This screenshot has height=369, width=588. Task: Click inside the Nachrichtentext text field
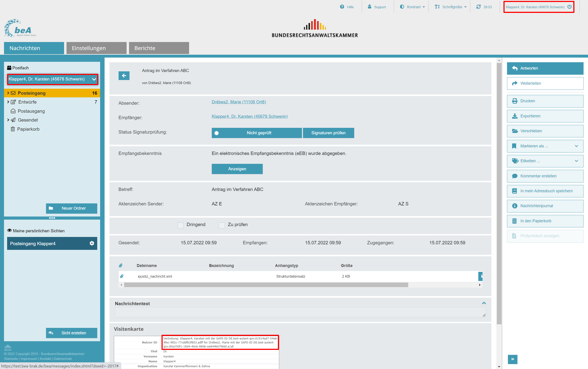[300, 312]
